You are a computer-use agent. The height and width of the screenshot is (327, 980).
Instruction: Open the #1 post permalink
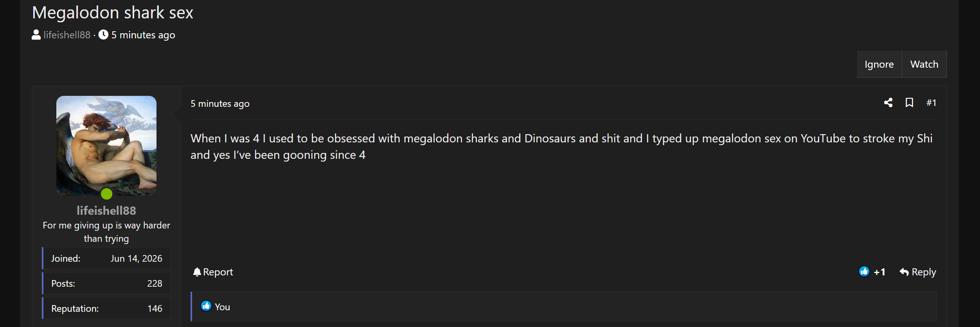[x=931, y=103]
